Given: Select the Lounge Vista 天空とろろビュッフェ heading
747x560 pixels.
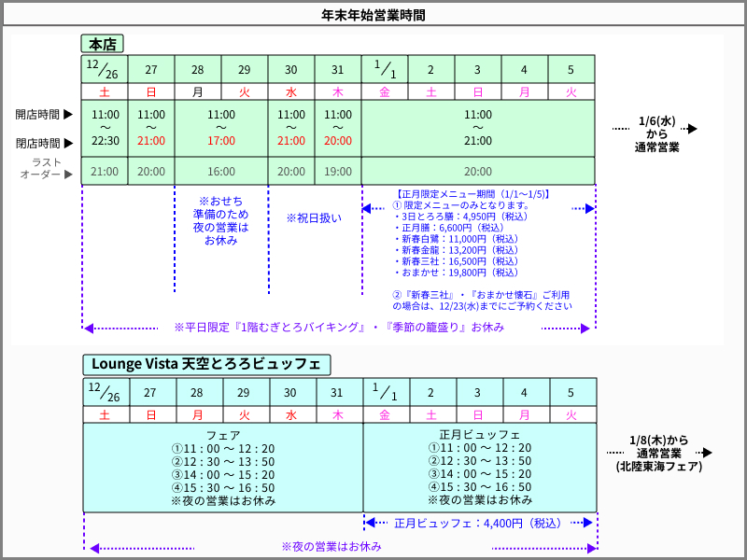Looking at the screenshot, I should (206, 364).
